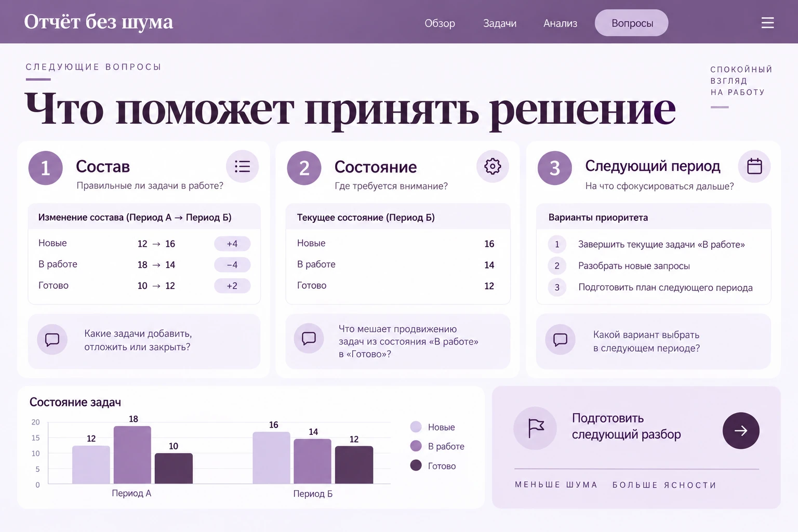
Task: Click the Новые legend color dot
Action: point(416,427)
